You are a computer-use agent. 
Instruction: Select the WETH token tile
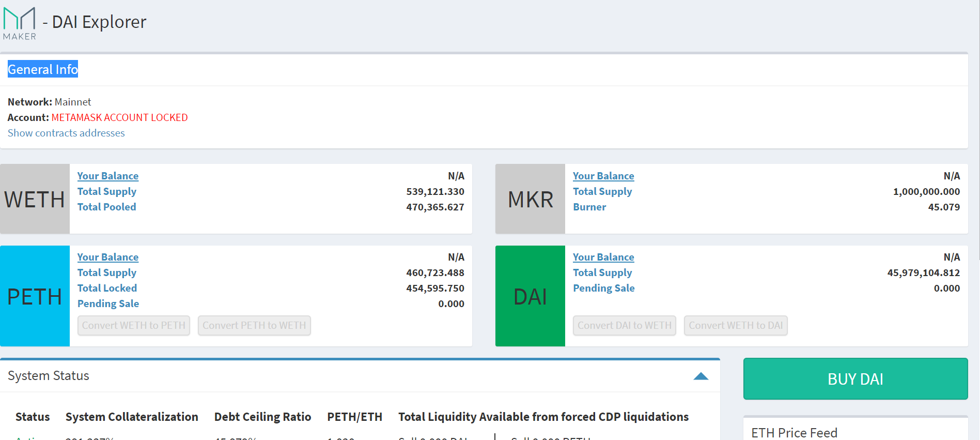[x=35, y=199]
